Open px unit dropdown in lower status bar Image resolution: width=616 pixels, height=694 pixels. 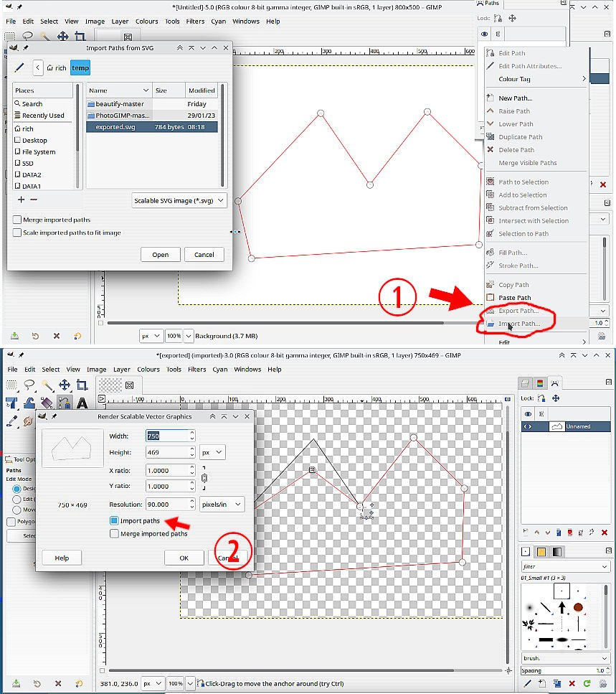tap(153, 683)
